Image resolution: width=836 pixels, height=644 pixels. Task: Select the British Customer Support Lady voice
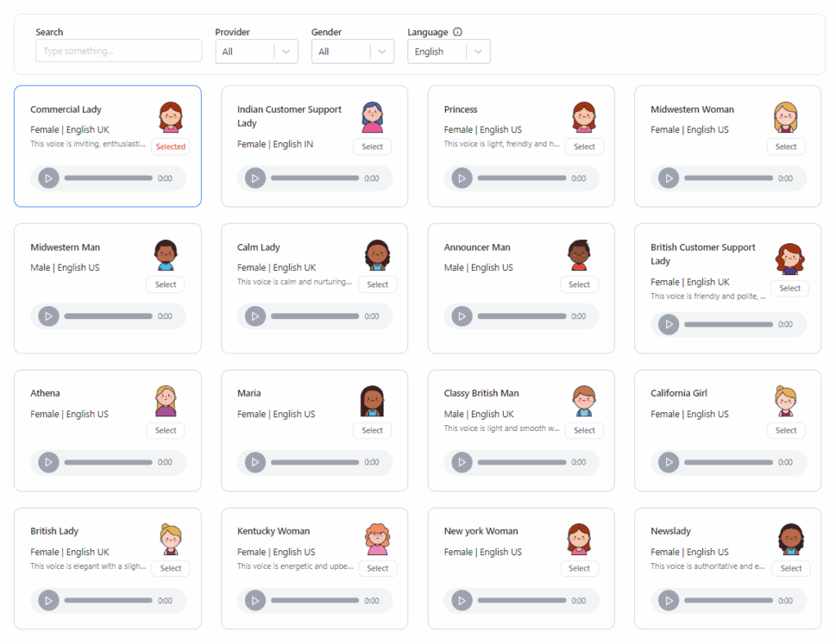[x=789, y=288]
